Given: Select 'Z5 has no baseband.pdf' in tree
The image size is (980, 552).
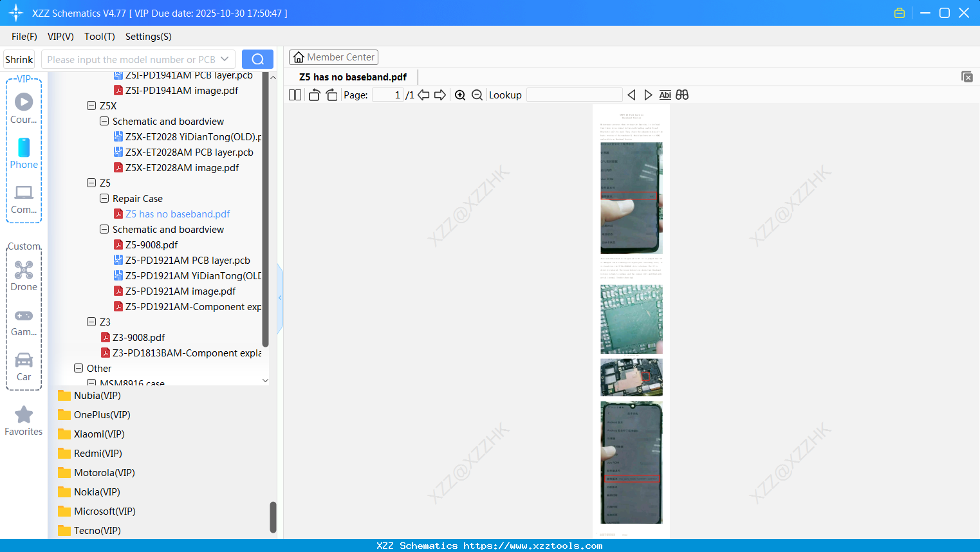Looking at the screenshot, I should tap(178, 214).
